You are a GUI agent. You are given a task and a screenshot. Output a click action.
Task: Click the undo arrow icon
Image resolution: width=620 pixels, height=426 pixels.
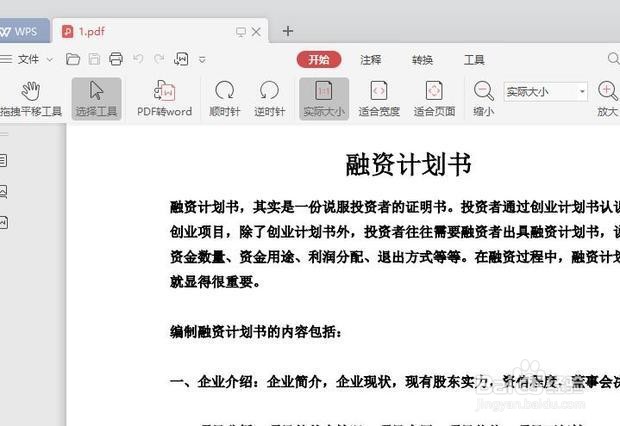tap(138, 59)
